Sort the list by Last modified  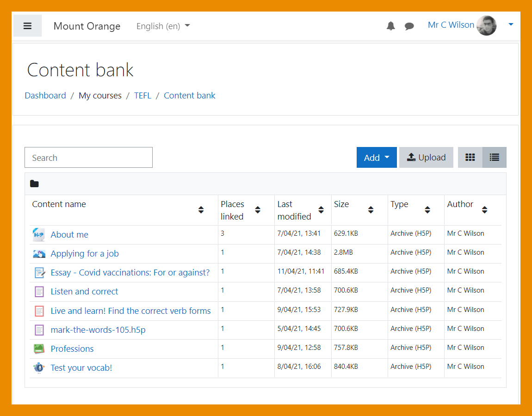coord(321,210)
